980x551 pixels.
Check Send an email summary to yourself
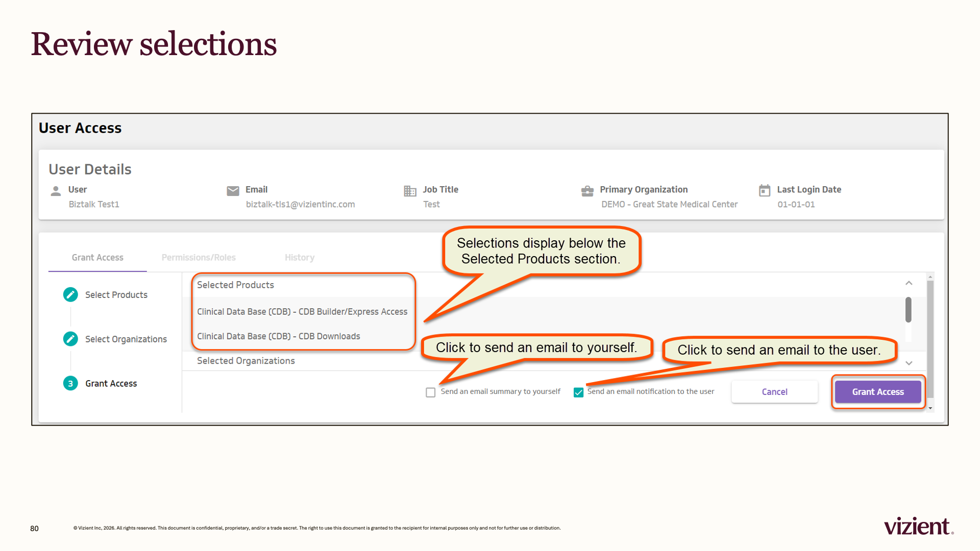click(x=431, y=392)
